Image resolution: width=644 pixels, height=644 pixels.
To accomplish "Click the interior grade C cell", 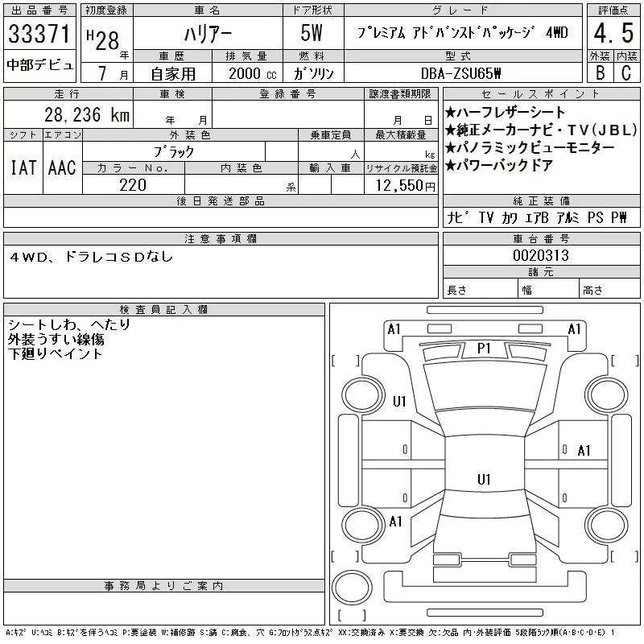I will point(625,72).
